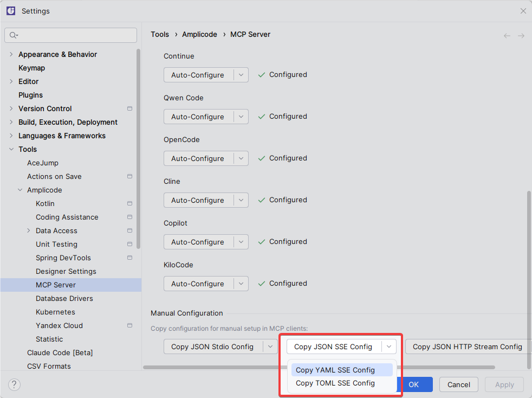Go forward with the right arrow icon

[521, 36]
